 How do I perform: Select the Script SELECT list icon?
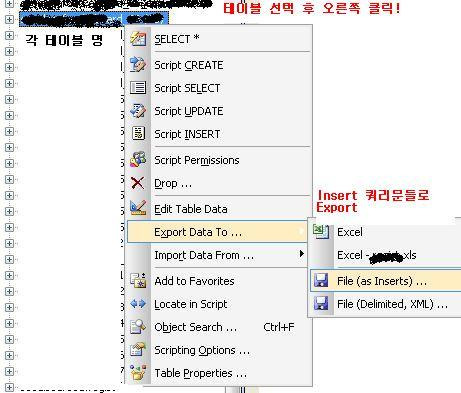[x=138, y=88]
